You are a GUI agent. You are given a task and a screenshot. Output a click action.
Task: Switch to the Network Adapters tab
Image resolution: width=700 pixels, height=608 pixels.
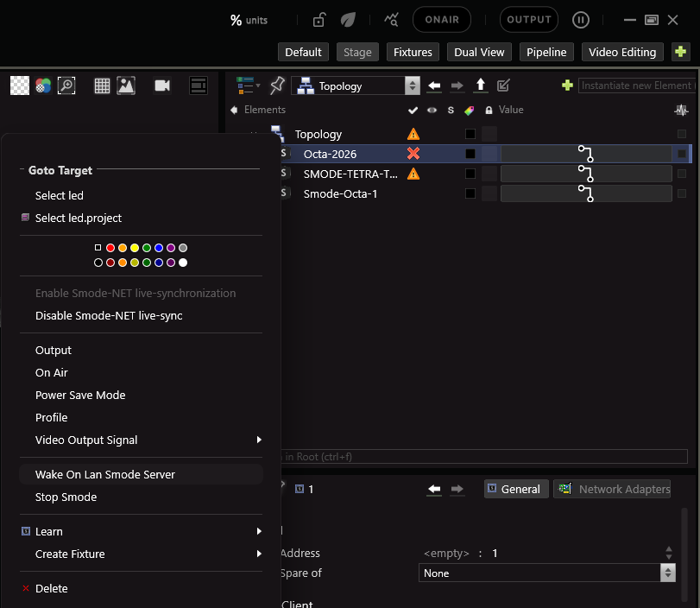coord(614,489)
